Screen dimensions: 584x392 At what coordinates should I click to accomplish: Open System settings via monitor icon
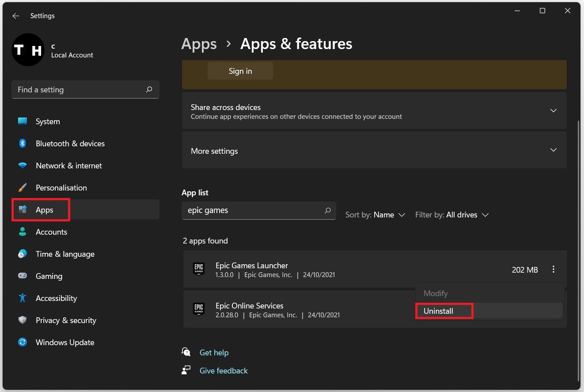(23, 122)
